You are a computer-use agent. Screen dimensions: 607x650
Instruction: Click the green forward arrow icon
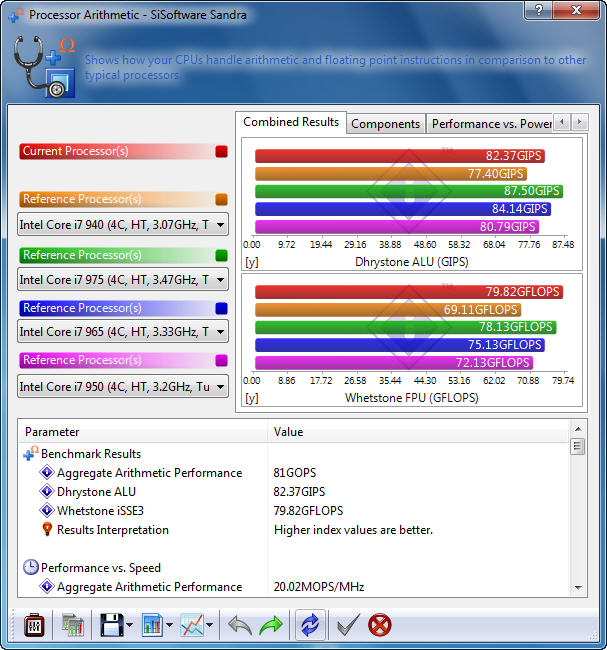[x=270, y=625]
